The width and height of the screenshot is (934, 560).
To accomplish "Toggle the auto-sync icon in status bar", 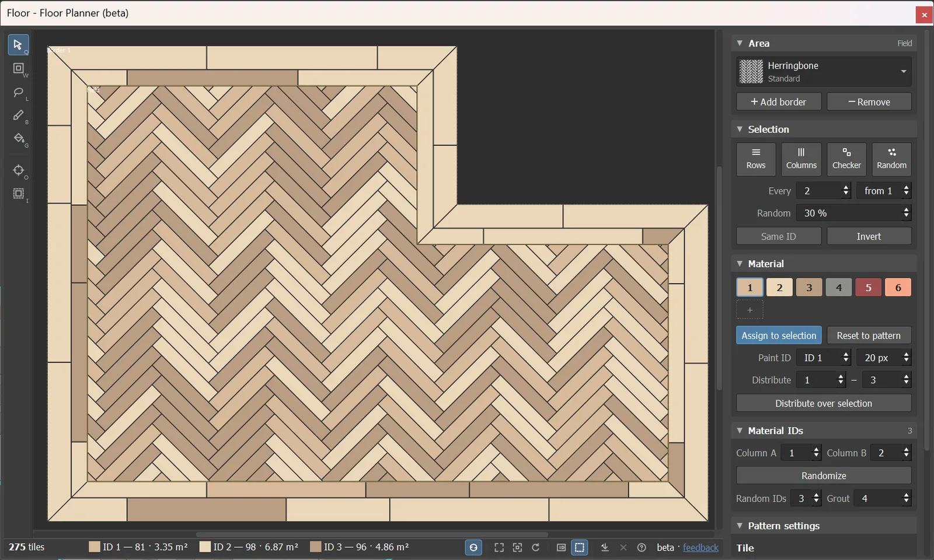I will click(x=473, y=547).
